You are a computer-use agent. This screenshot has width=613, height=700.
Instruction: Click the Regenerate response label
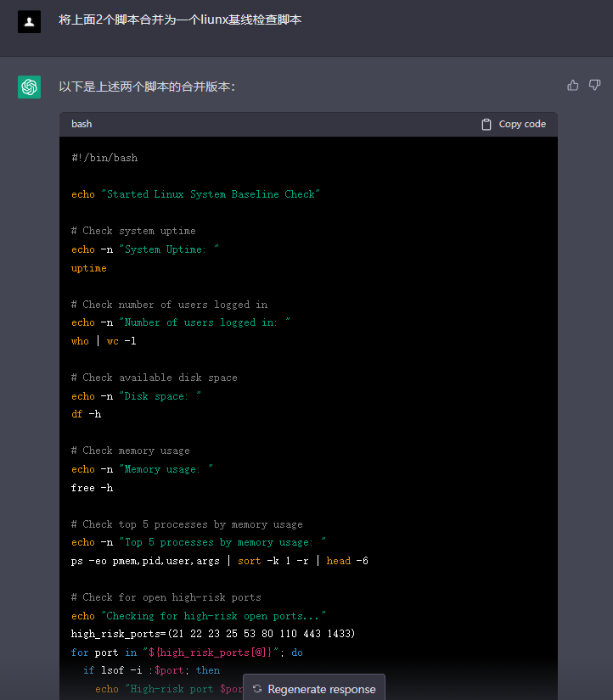pyautogui.click(x=322, y=689)
